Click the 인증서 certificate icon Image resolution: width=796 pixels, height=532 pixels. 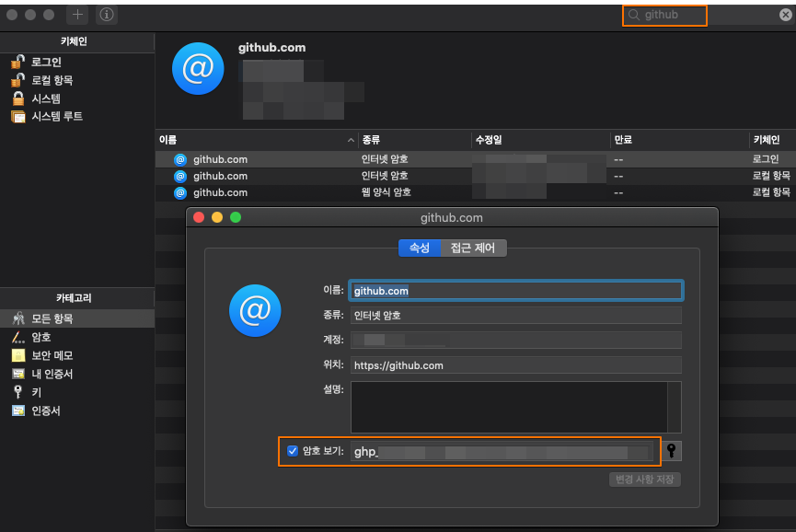[x=18, y=411]
